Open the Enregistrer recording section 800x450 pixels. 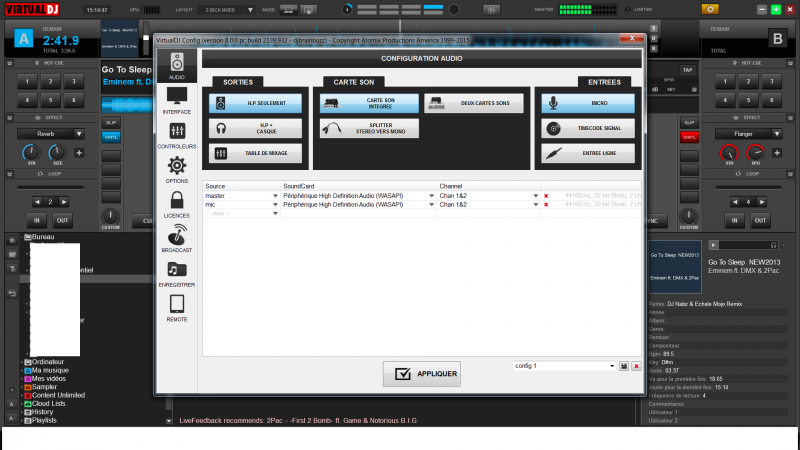tap(177, 273)
